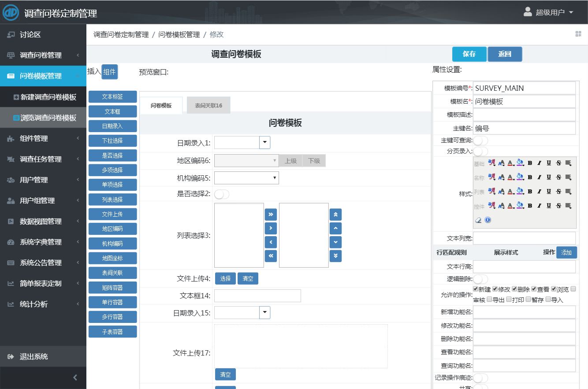Click the move-to-top double chevron in 列表选择3
The width and height of the screenshot is (588, 389).
coord(335,215)
